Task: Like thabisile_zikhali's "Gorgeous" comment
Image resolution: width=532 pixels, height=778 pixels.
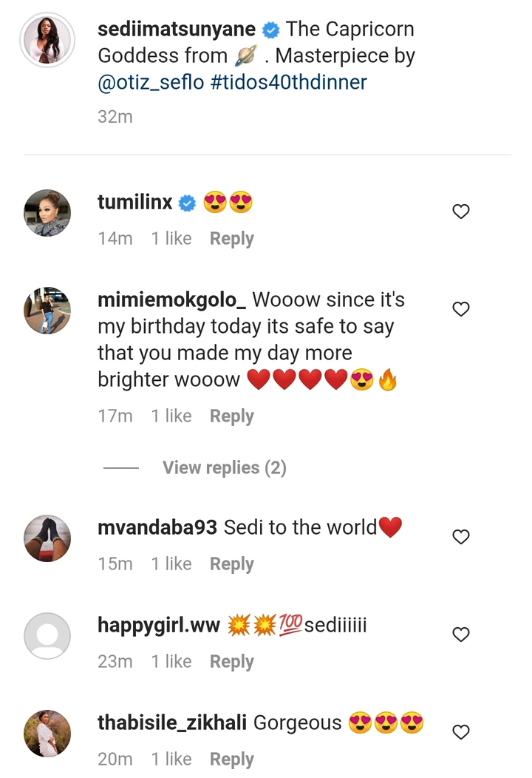Action: 461,732
